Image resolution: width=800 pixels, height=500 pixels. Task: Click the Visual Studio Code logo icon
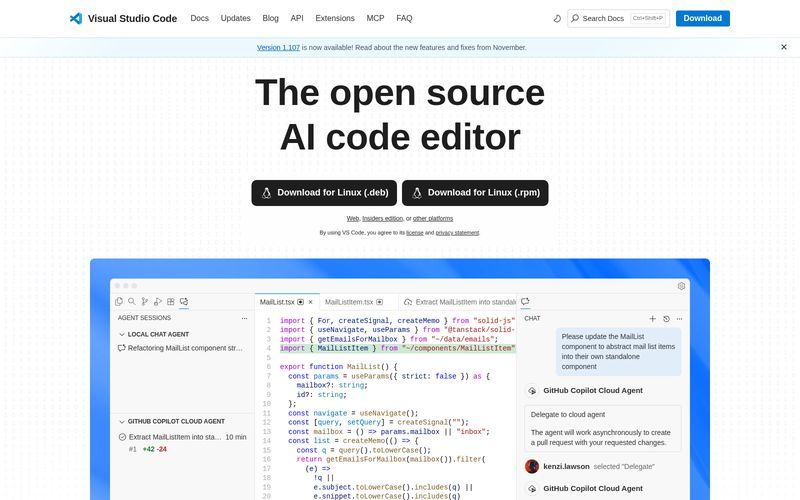point(76,18)
